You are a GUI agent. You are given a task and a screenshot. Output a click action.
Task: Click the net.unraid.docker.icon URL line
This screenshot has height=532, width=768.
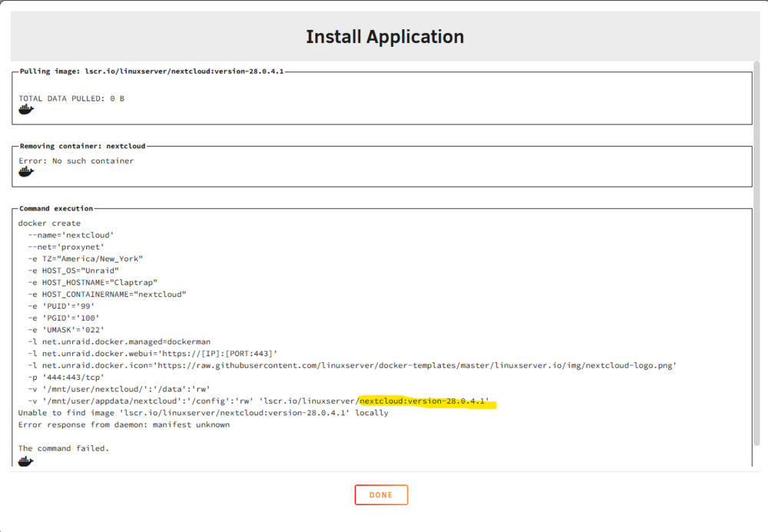click(353, 365)
